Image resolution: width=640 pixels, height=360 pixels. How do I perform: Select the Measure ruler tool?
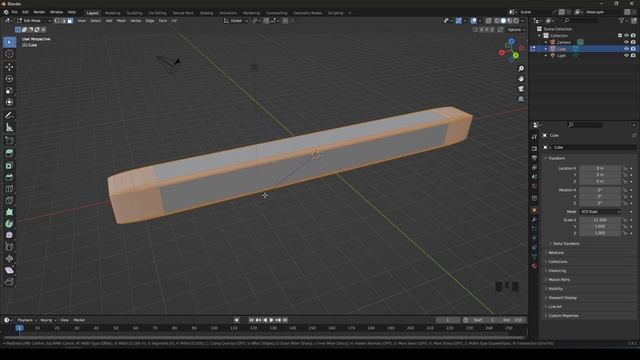click(x=9, y=128)
